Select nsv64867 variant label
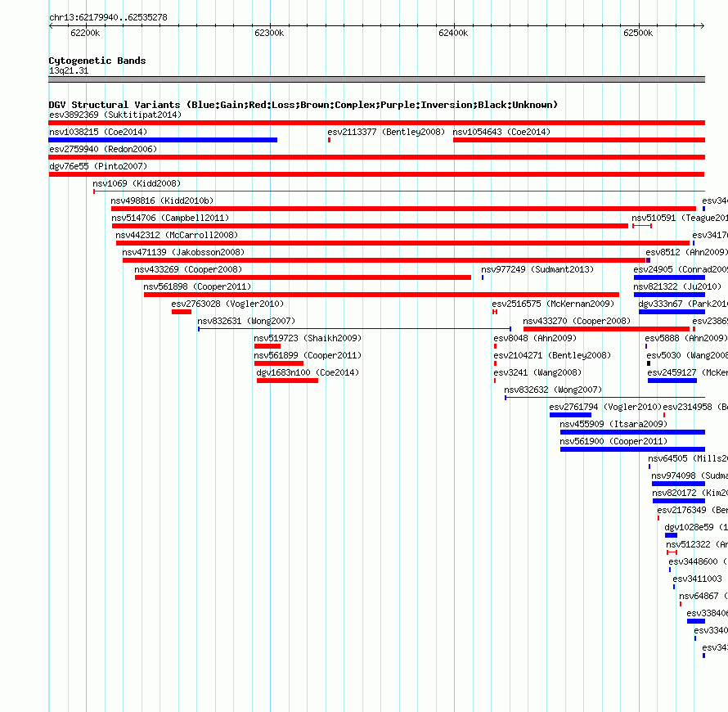 coord(703,596)
